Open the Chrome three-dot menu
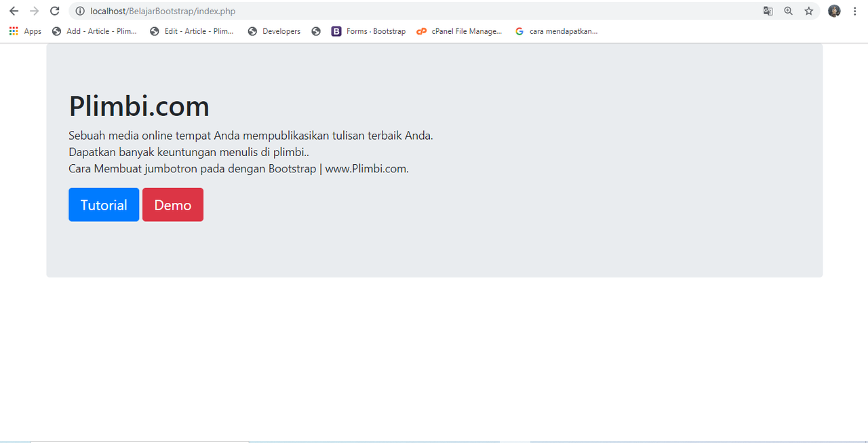This screenshot has width=868, height=443. [855, 11]
